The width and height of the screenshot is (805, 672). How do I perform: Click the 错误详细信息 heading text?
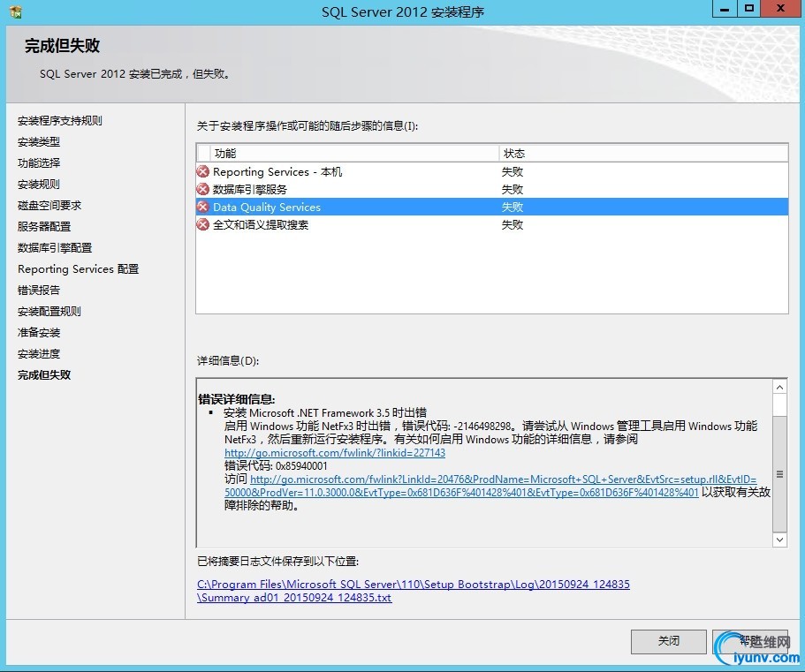pos(237,399)
